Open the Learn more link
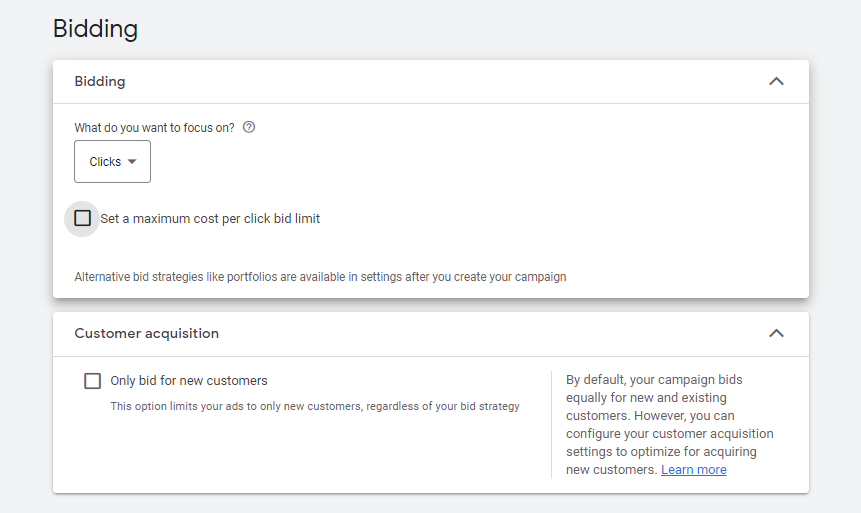 point(693,470)
